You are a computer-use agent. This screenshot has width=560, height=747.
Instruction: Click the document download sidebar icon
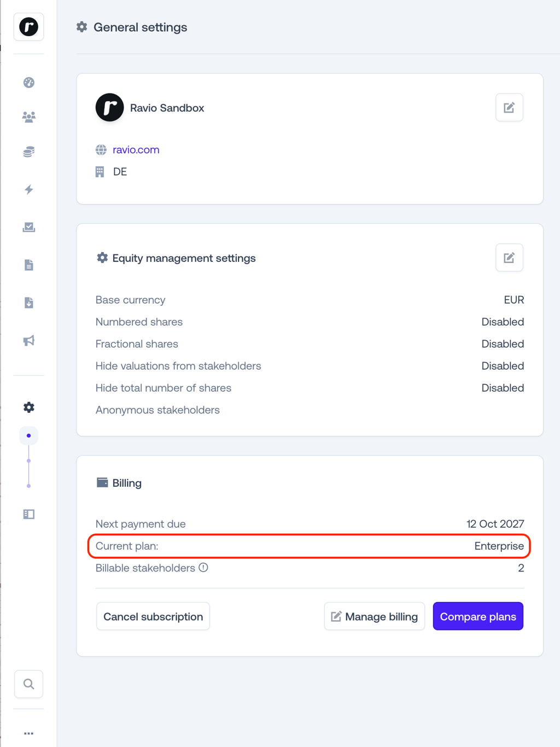pos(29,303)
